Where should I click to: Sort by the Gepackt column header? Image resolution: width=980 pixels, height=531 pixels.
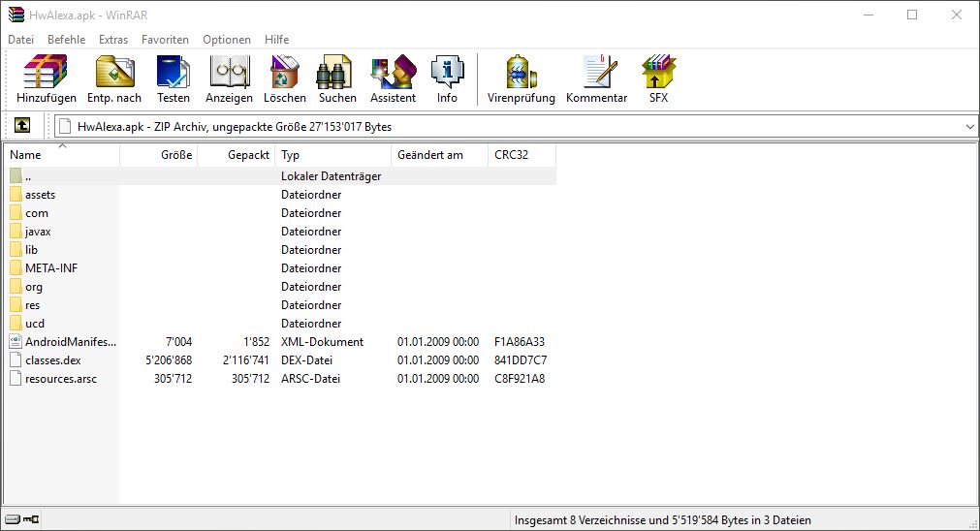click(x=237, y=155)
